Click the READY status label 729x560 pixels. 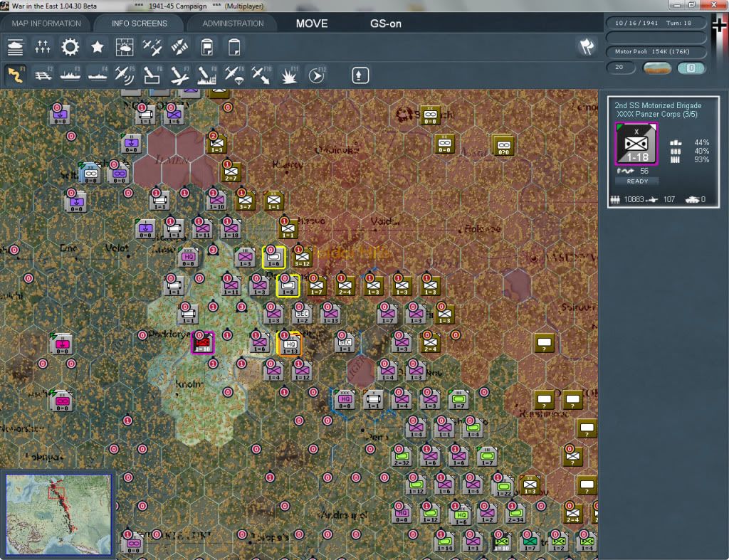637,181
